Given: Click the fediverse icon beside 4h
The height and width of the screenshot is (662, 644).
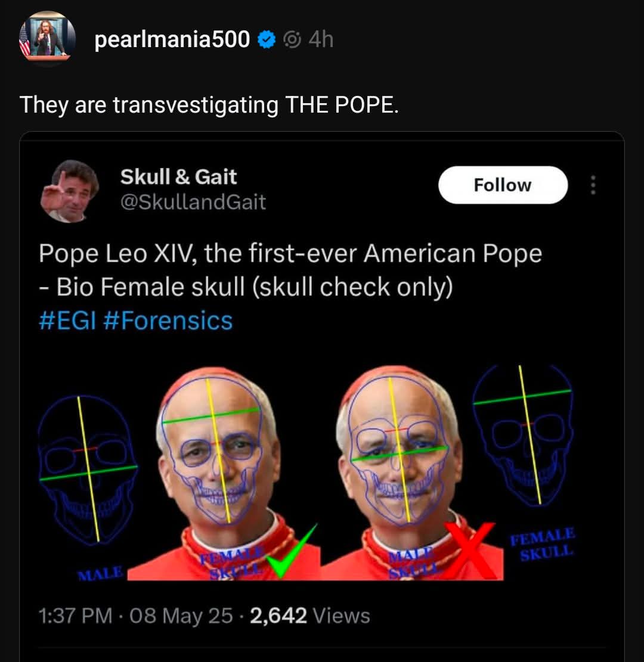Looking at the screenshot, I should [x=292, y=40].
